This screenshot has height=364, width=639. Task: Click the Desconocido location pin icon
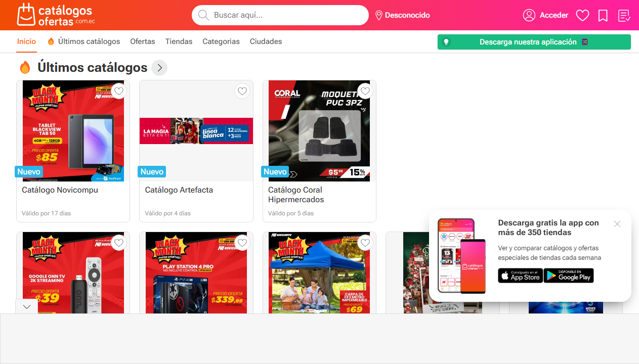coord(378,15)
